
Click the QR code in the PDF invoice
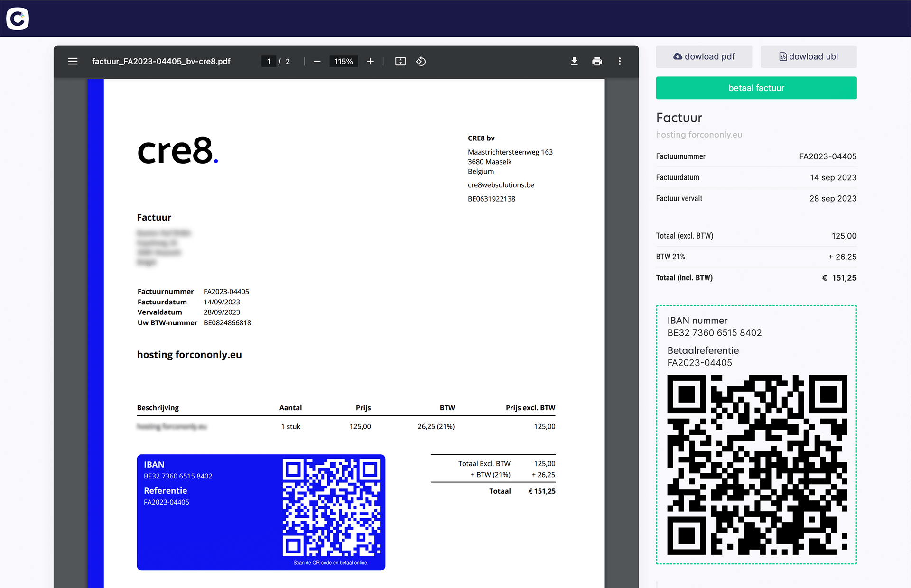[x=331, y=507]
